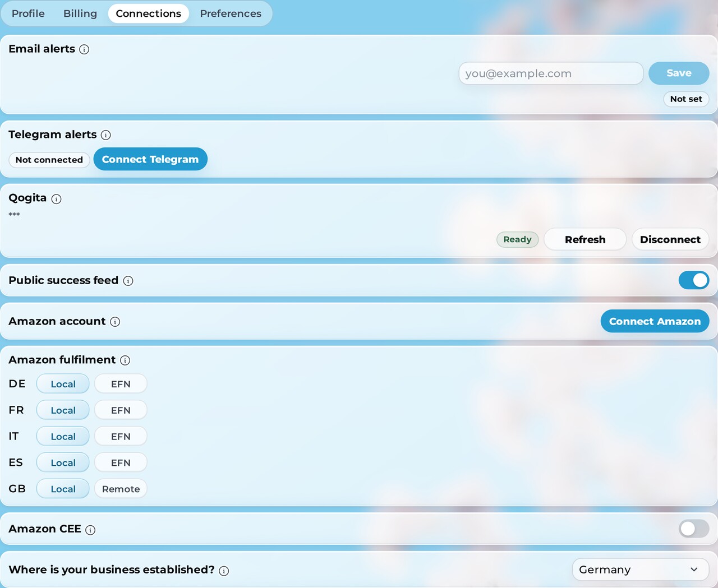
Task: Open info icon for Public success feed
Action: coord(128,281)
